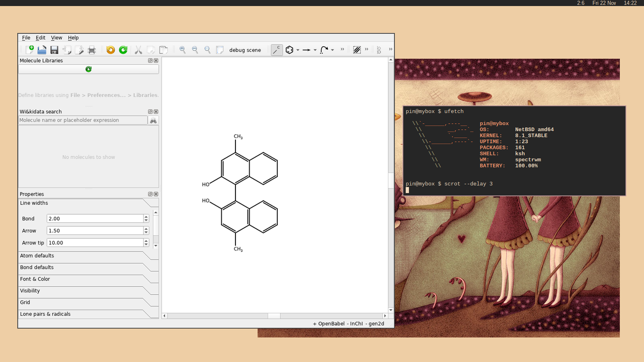Select the benzene ring tool
644x362 pixels.
pyautogui.click(x=289, y=50)
